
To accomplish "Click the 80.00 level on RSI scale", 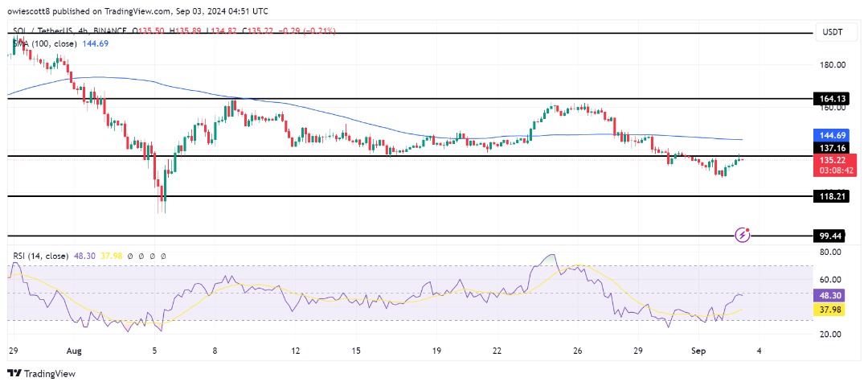I will pyautogui.click(x=829, y=253).
